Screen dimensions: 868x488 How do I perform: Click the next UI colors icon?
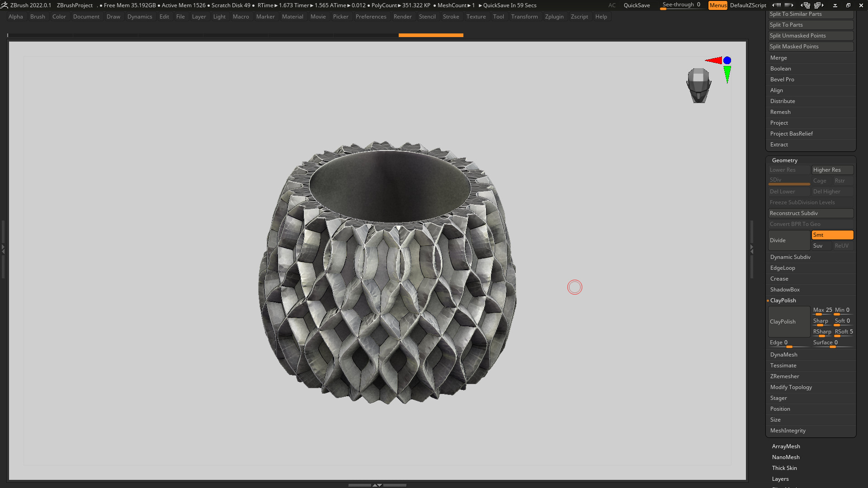819,5
